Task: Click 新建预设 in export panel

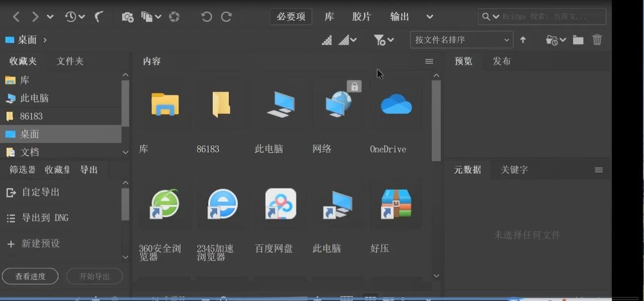Action: (40, 244)
